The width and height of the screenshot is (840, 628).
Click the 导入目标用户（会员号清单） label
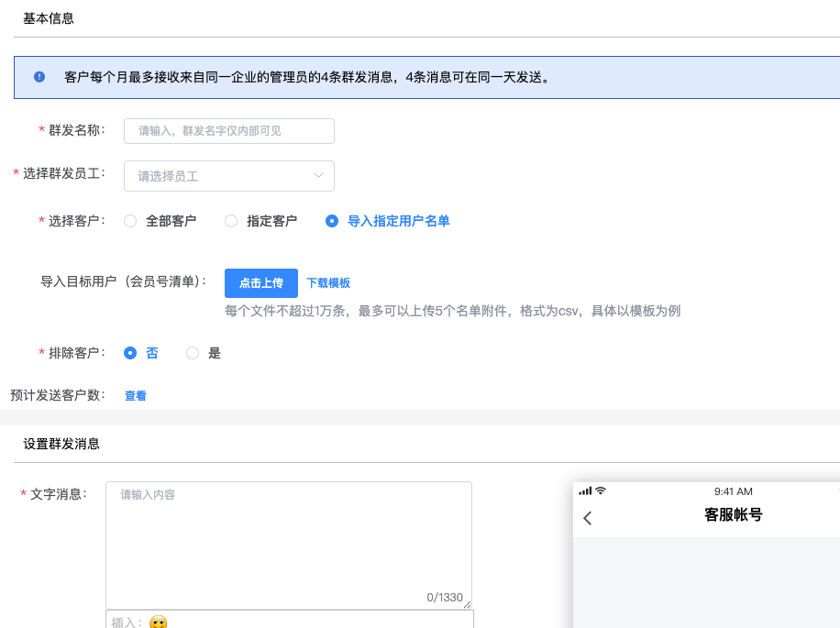click(124, 281)
